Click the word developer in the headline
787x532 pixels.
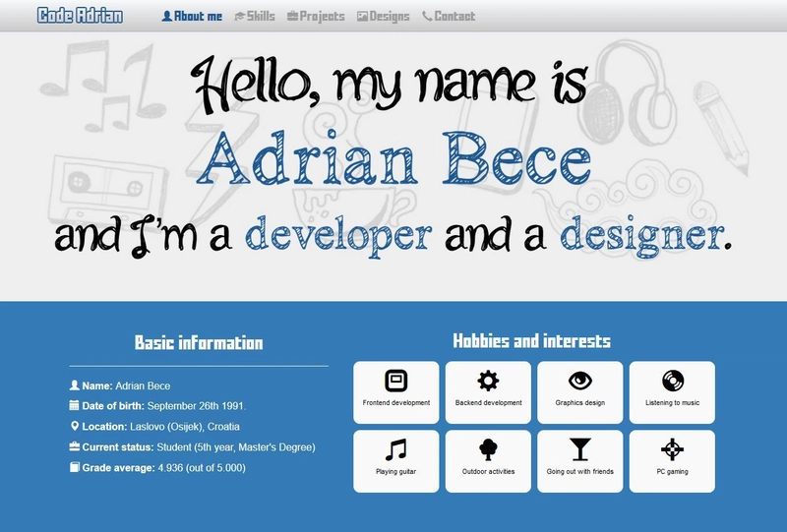[x=337, y=236]
